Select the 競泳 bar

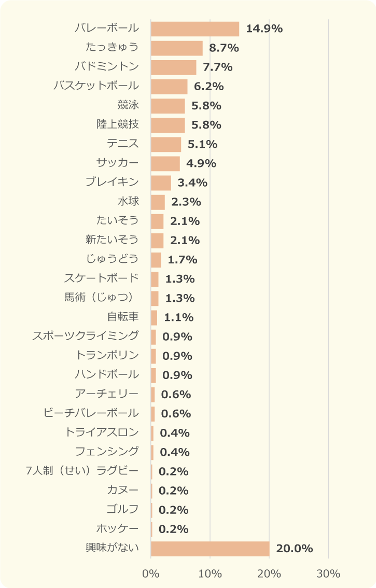(x=168, y=106)
